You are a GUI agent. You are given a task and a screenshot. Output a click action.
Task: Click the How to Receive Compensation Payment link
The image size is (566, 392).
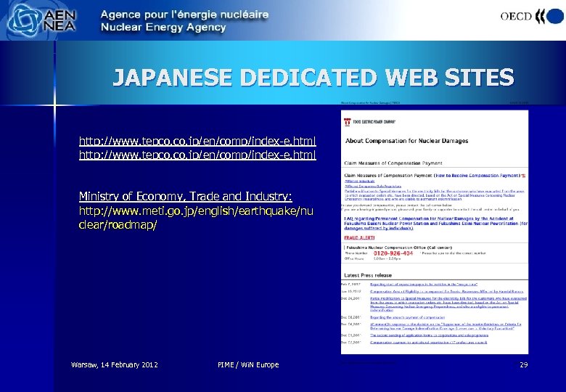[x=478, y=176]
